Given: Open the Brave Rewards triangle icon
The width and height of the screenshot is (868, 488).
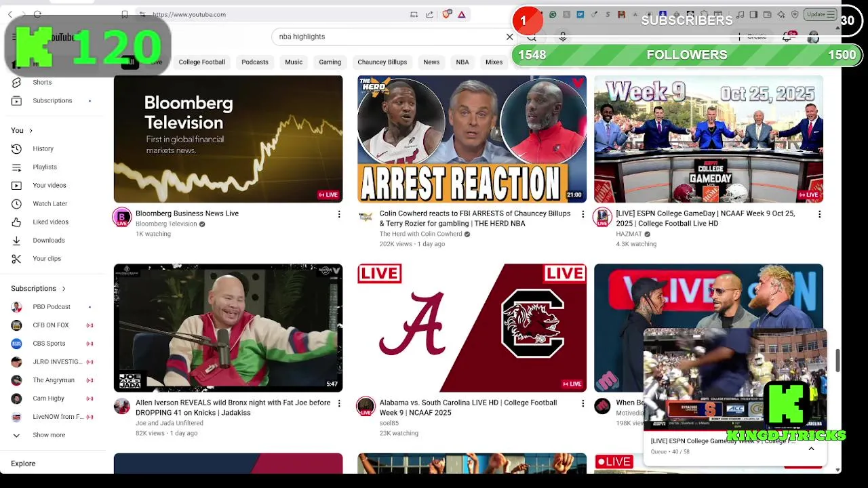Looking at the screenshot, I should tap(462, 14).
